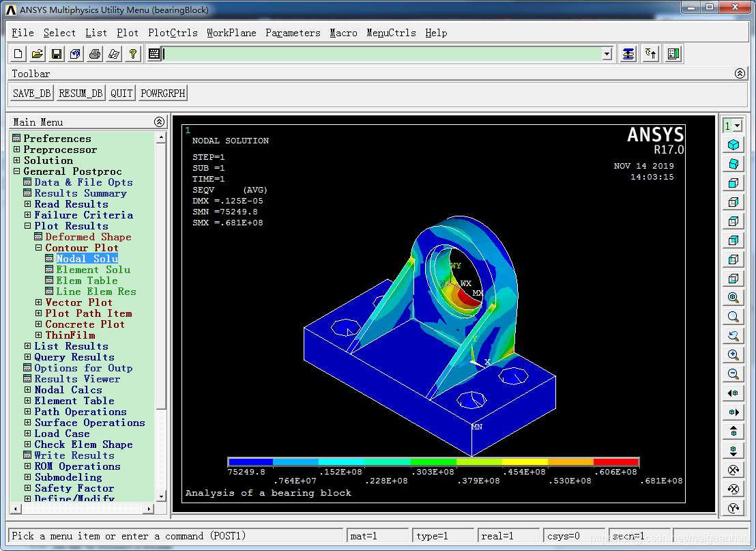The width and height of the screenshot is (756, 551).
Task: Open Results Summary in General Postproc
Action: click(x=81, y=193)
